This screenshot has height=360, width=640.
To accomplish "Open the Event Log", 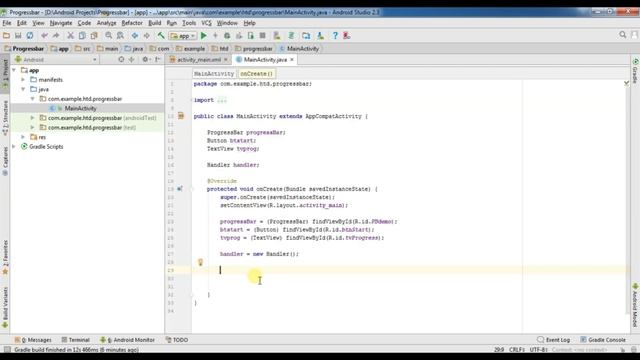I will point(553,340).
